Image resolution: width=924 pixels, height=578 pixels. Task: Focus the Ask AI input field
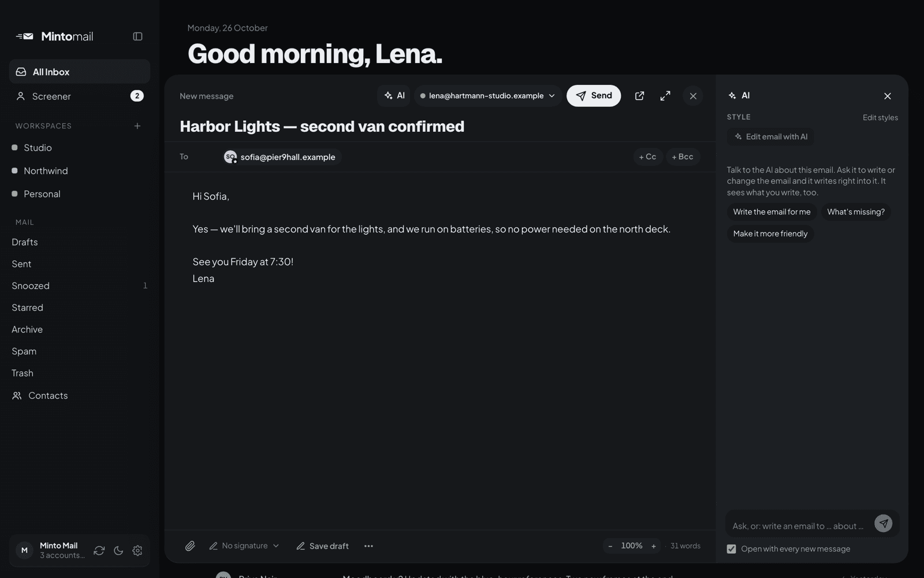799,526
